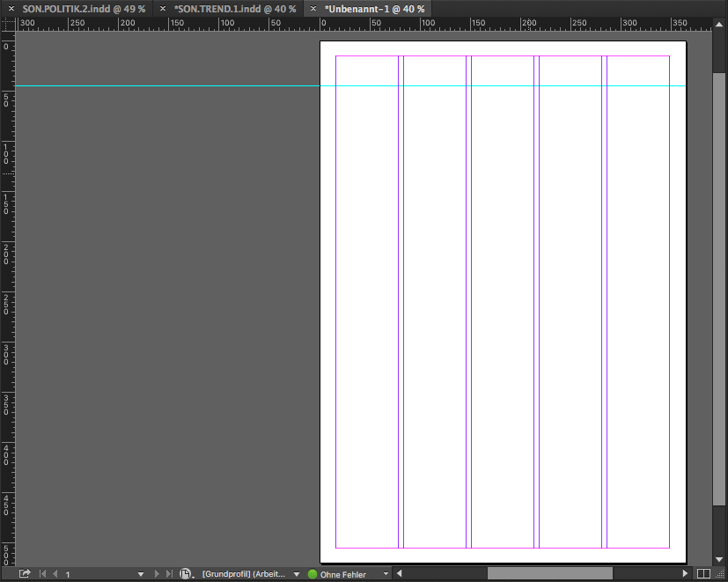
Task: Close the SON.TREND.1.indd tab
Action: [163, 8]
